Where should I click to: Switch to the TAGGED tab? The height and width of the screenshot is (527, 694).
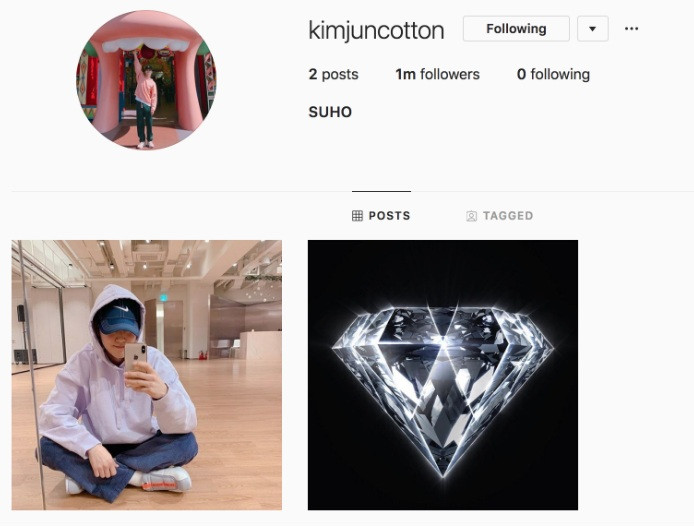500,216
